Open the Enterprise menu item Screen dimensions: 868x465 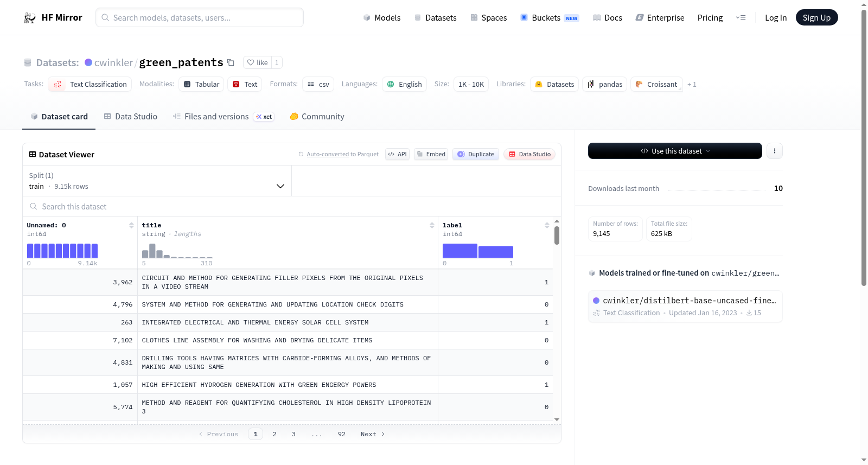[x=660, y=18]
